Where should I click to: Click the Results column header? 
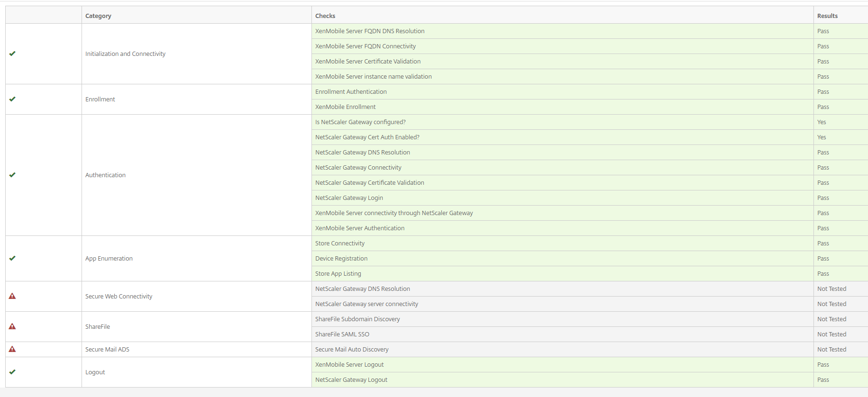click(x=827, y=16)
